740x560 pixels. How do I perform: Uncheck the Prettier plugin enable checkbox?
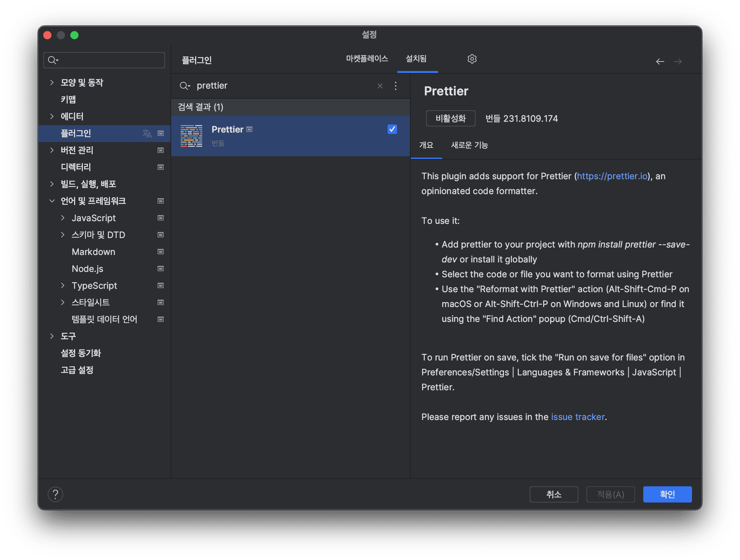[x=392, y=129]
